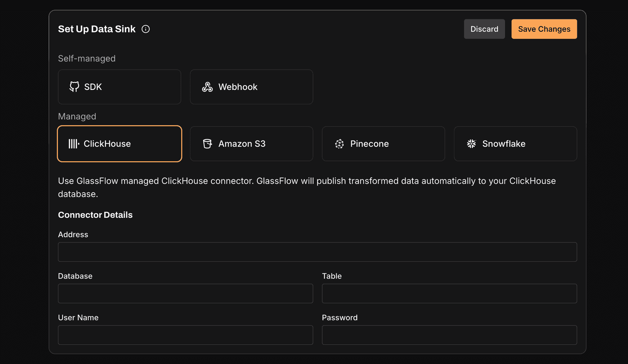Click the Webhook icon

207,87
